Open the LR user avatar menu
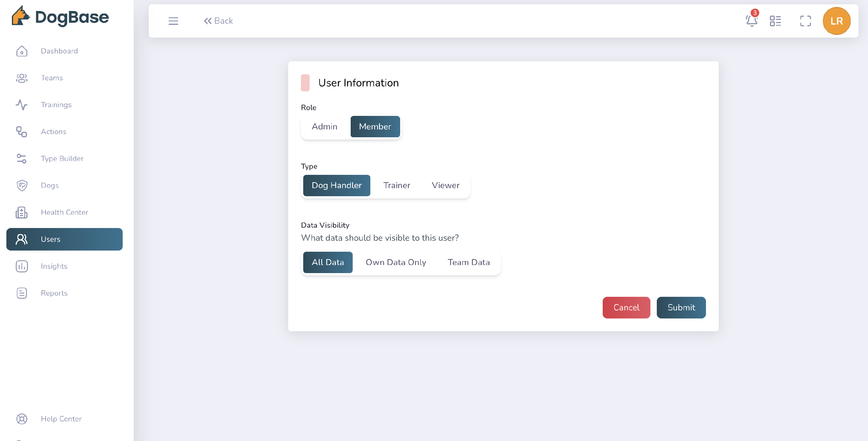Image resolution: width=868 pixels, height=441 pixels. pyautogui.click(x=836, y=21)
